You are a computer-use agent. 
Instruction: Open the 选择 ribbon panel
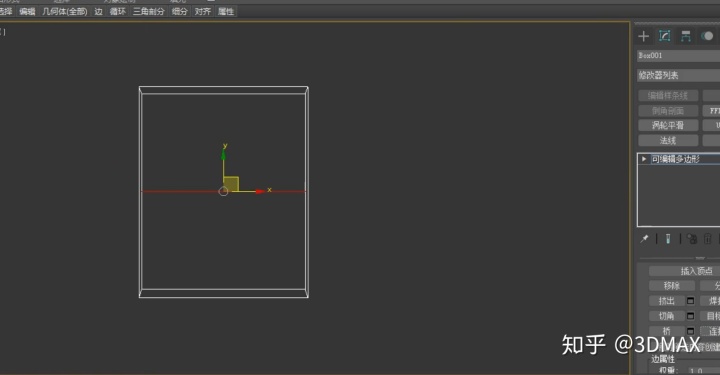pyautogui.click(x=6, y=11)
